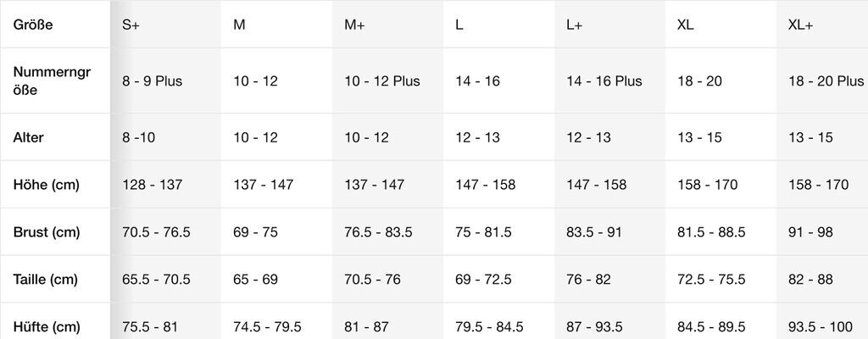This screenshot has height=339, width=868.
Task: Click the M+ column header
Action: click(354, 25)
